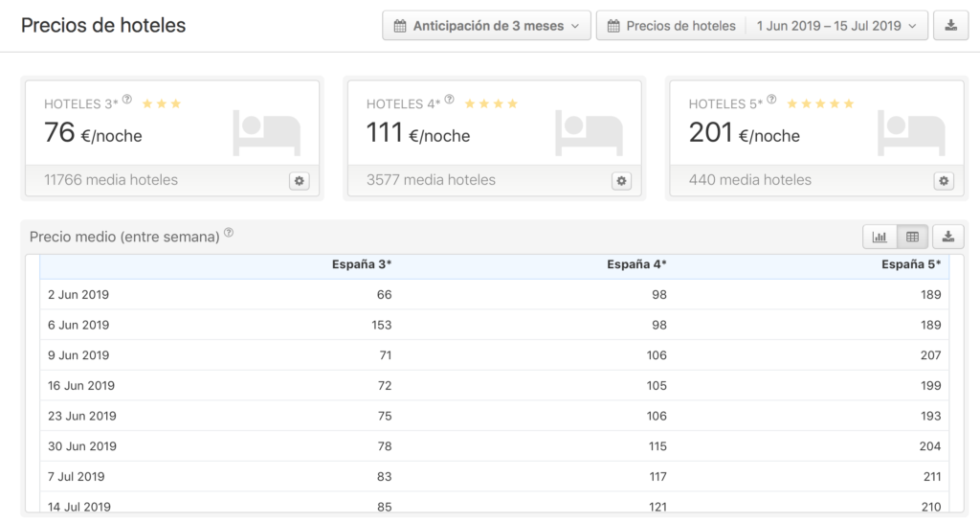Open settings gear on Hoteles 3* card
Viewport: 980px width, 523px height.
[x=300, y=181]
